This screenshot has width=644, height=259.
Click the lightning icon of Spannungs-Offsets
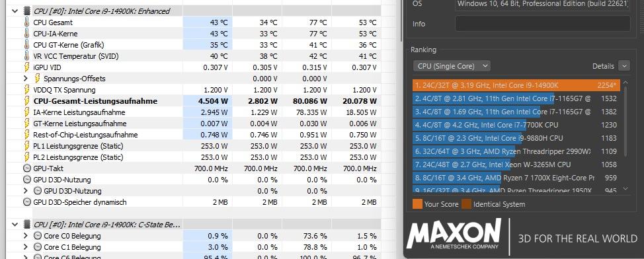[x=38, y=79]
